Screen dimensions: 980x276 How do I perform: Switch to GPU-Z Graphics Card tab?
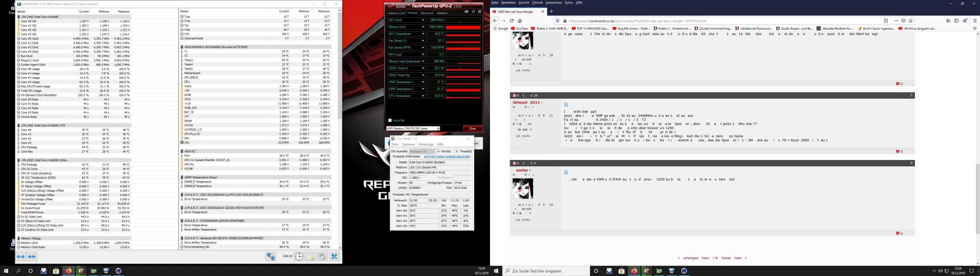tap(396, 13)
